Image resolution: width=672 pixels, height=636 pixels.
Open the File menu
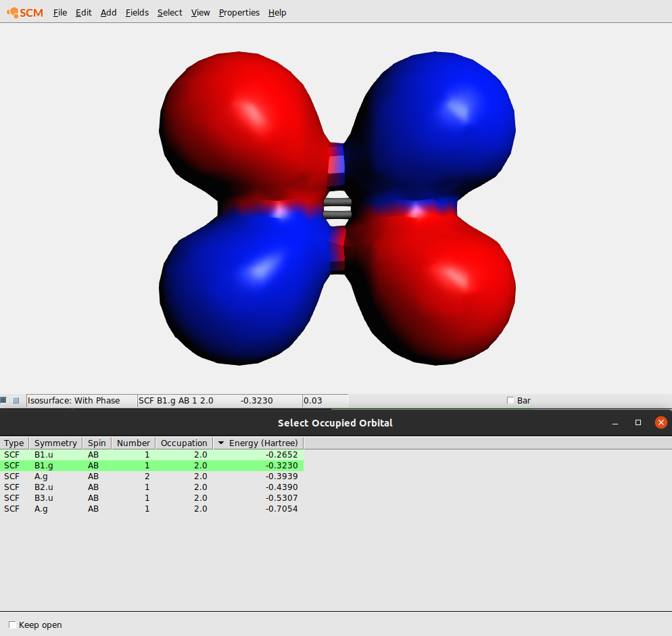[x=59, y=12]
